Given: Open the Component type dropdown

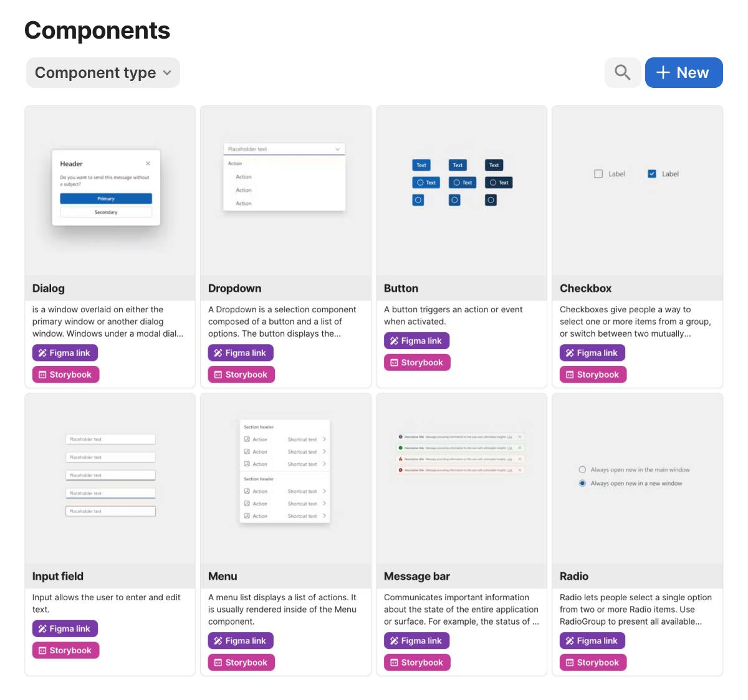Looking at the screenshot, I should pyautogui.click(x=103, y=73).
